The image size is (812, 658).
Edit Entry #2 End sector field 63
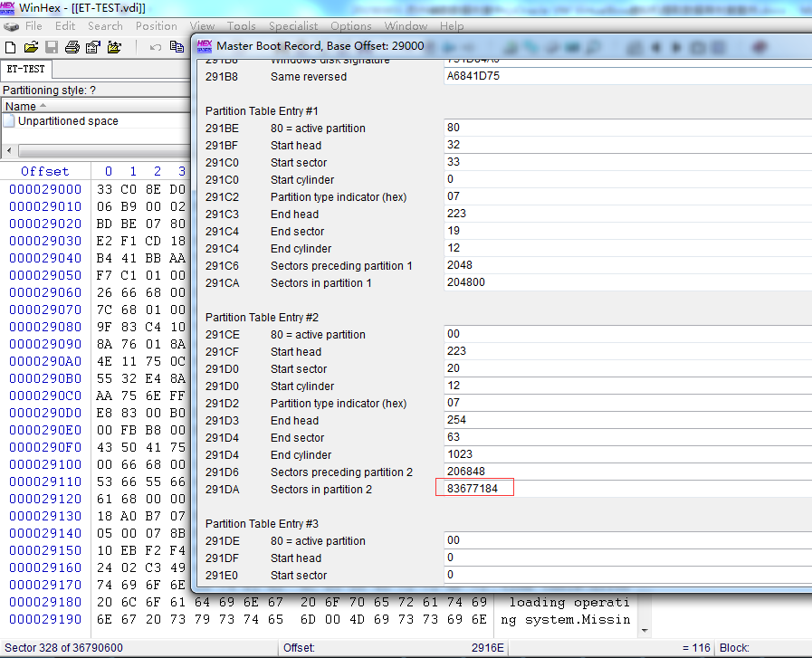tap(627, 437)
